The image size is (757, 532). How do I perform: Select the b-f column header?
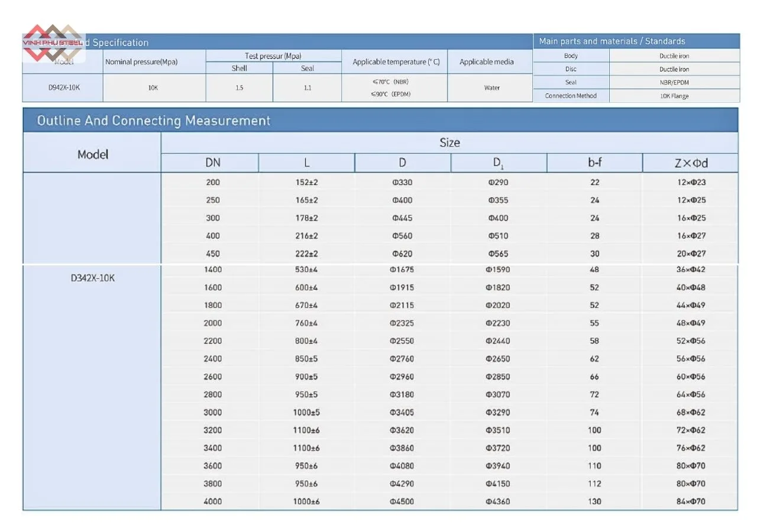[x=594, y=163]
